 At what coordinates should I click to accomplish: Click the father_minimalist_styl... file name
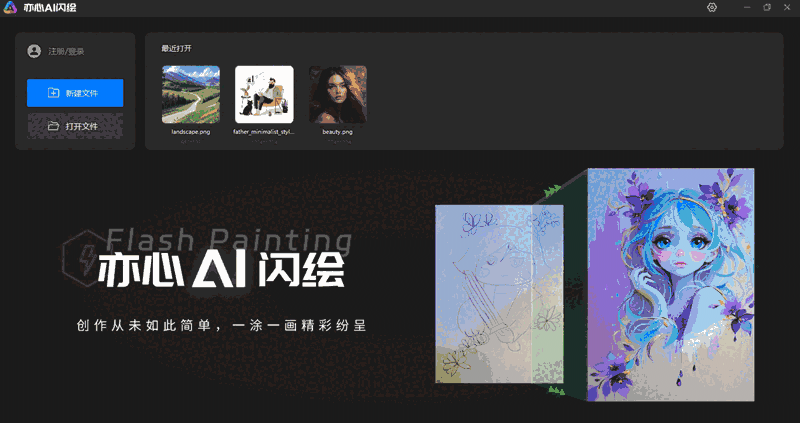(x=264, y=132)
